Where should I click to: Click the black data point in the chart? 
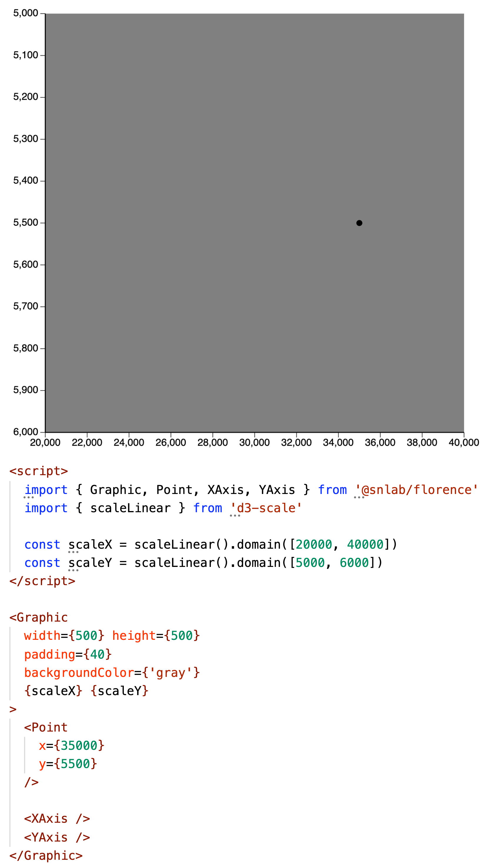pyautogui.click(x=359, y=223)
